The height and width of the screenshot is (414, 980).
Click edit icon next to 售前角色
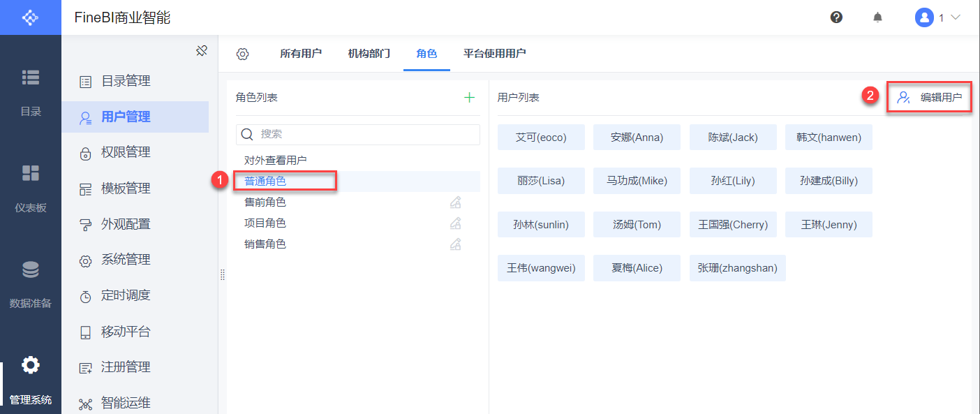(x=455, y=202)
